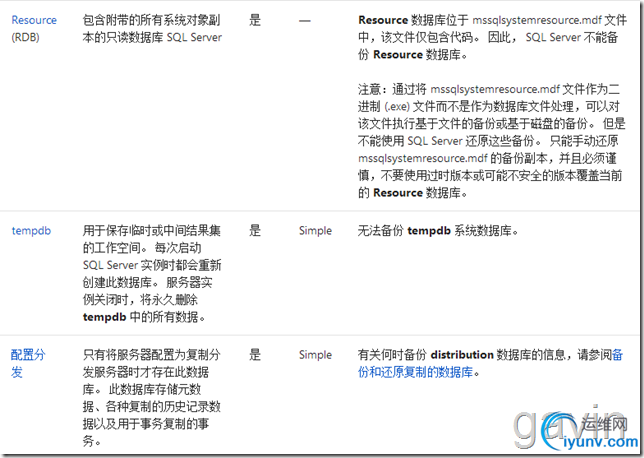
Task: Open the 配置分发 link
Action: [x=28, y=364]
